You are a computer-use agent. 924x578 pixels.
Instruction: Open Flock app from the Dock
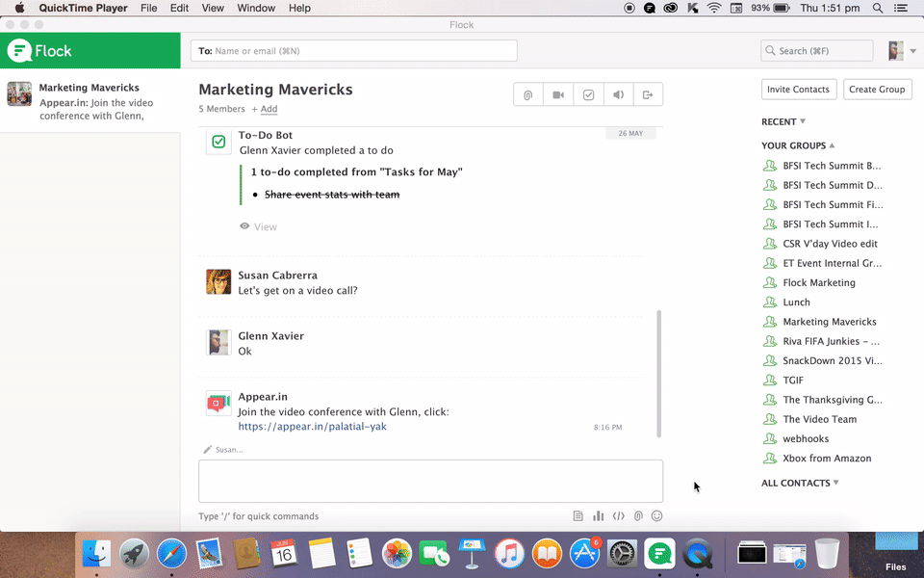tap(659, 555)
